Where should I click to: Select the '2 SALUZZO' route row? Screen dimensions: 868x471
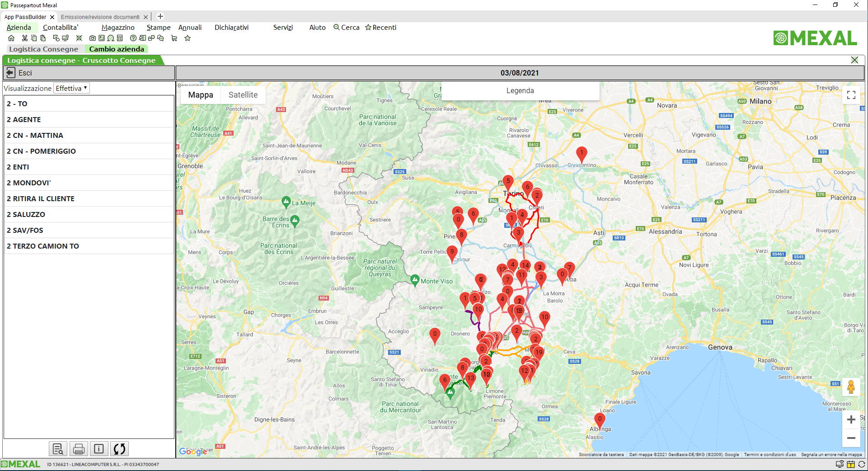(x=89, y=214)
